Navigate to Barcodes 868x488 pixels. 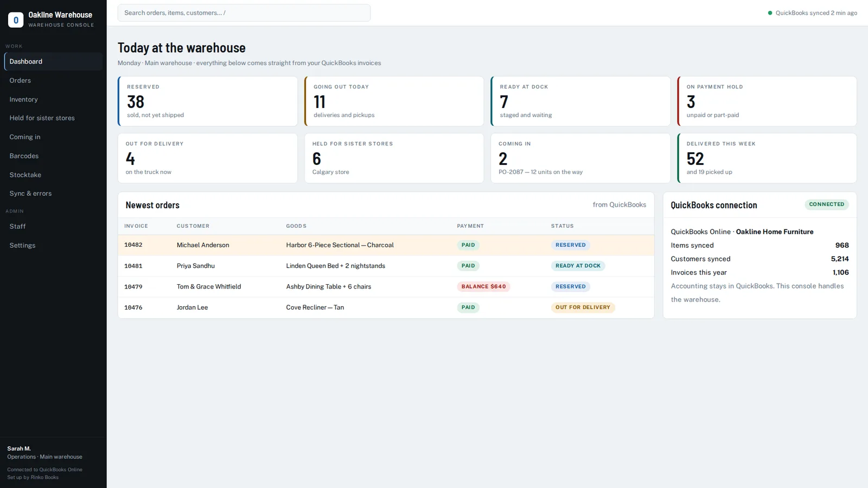[53, 156]
